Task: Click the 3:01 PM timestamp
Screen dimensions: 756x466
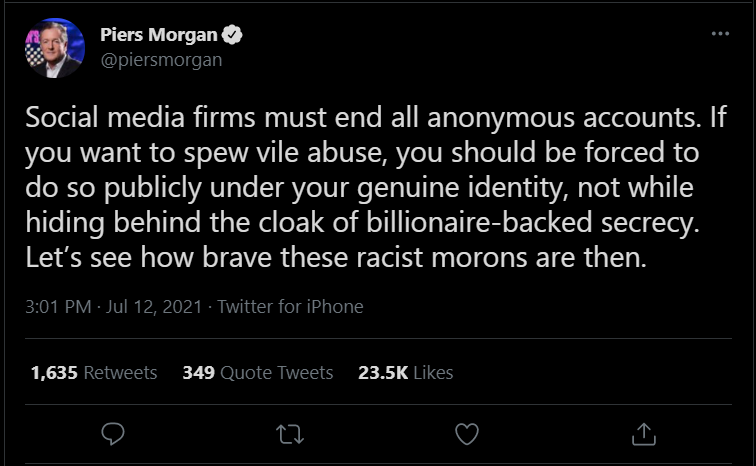Action: click(58, 306)
